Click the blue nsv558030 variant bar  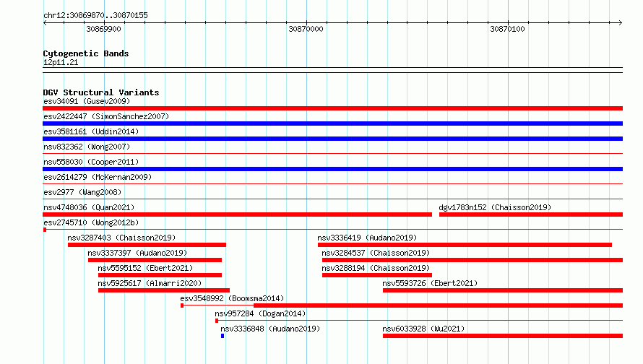[332, 169]
